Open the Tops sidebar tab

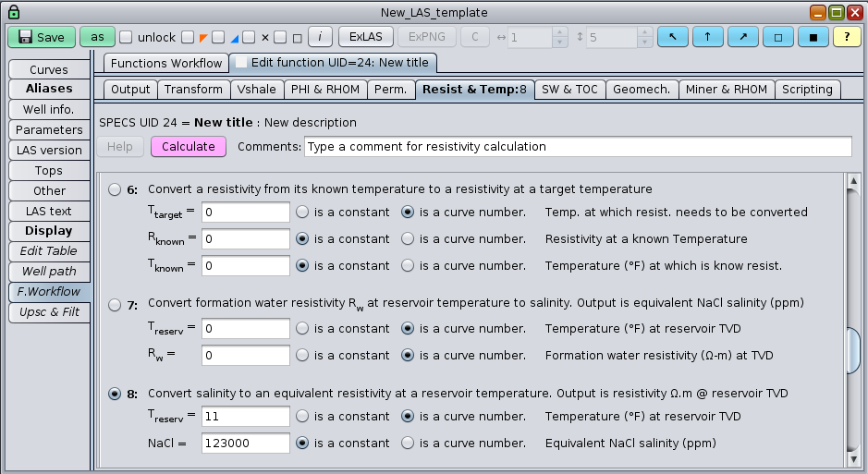coord(49,171)
